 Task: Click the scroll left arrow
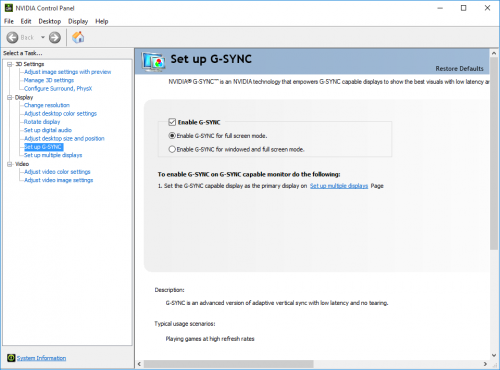[139, 364]
